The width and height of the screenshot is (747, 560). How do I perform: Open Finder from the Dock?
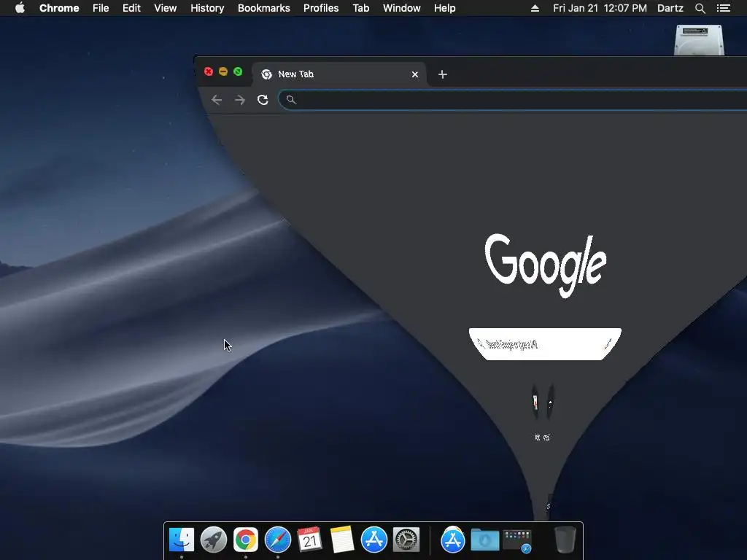(182, 540)
